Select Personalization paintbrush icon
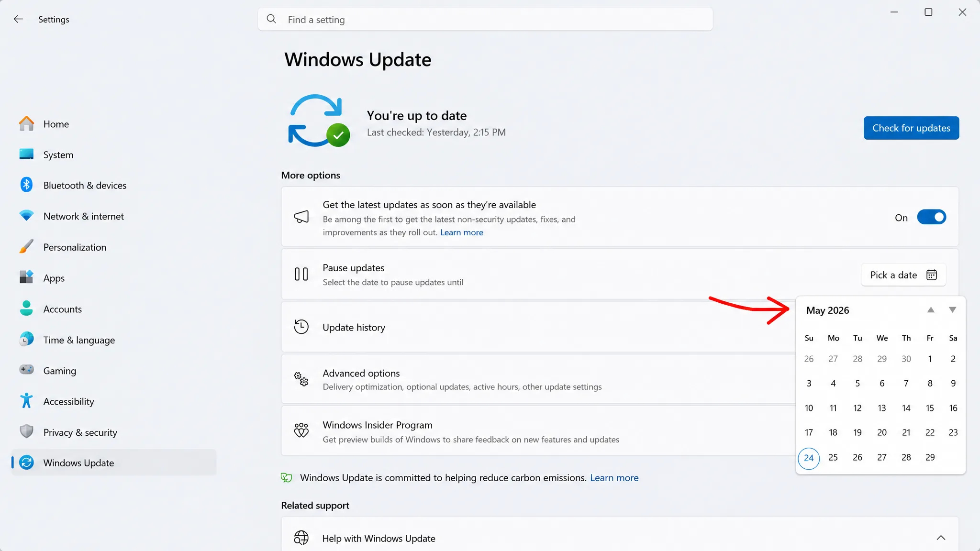The width and height of the screenshot is (980, 551). [x=26, y=247]
